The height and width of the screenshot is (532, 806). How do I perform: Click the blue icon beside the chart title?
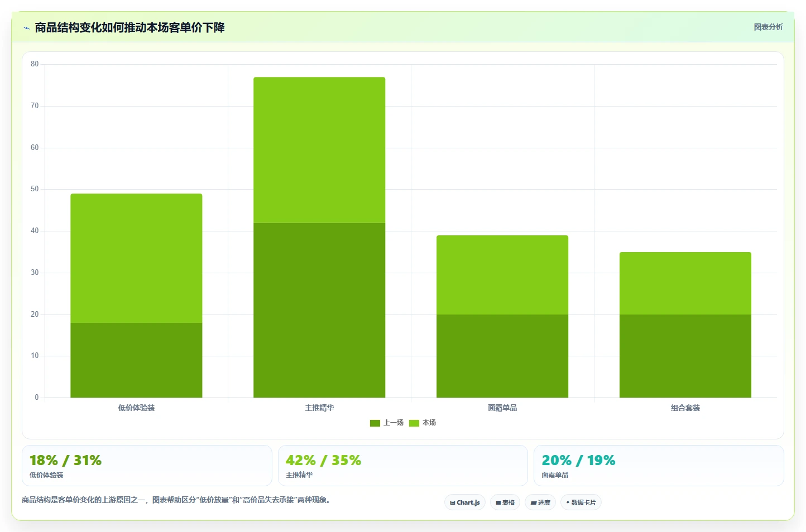(x=26, y=28)
